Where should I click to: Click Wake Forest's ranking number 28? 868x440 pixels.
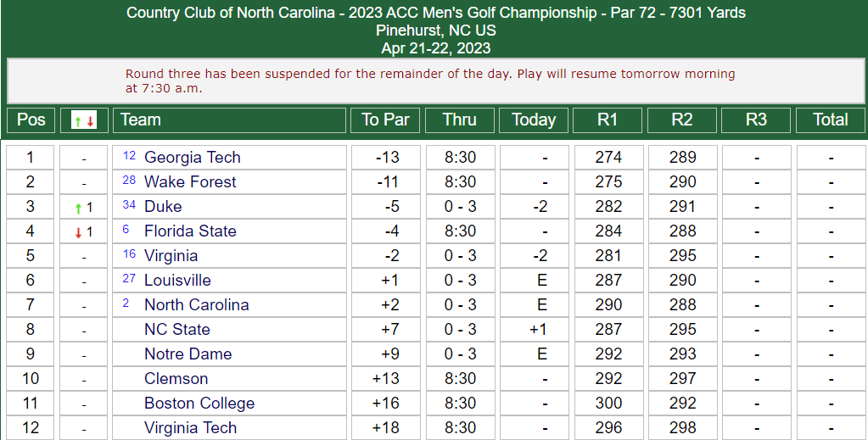tap(129, 180)
